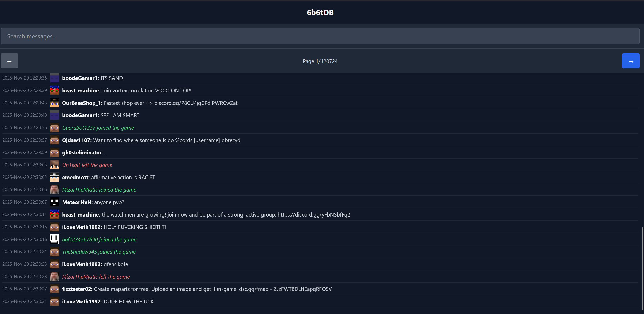Click the Page 1/120724 indicator text
644x314 pixels.
point(320,61)
